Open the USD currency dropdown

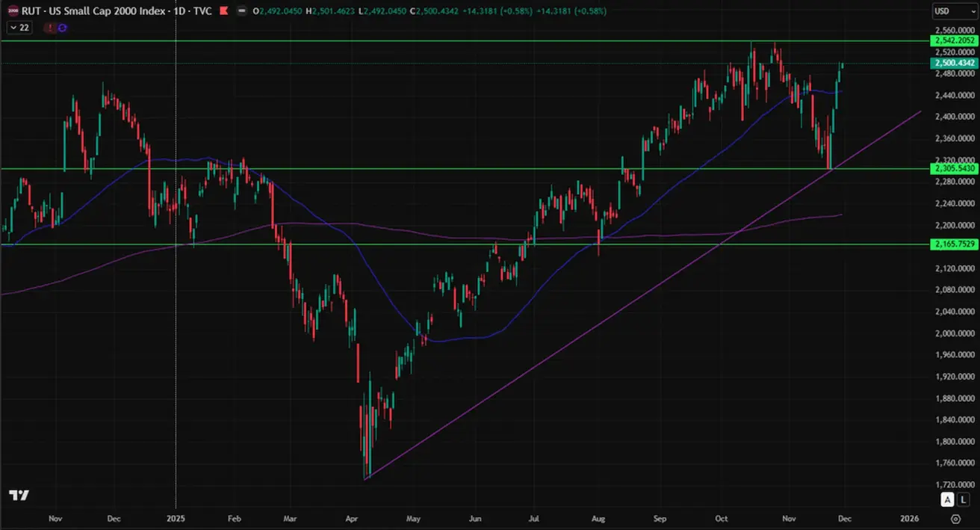pos(953,11)
